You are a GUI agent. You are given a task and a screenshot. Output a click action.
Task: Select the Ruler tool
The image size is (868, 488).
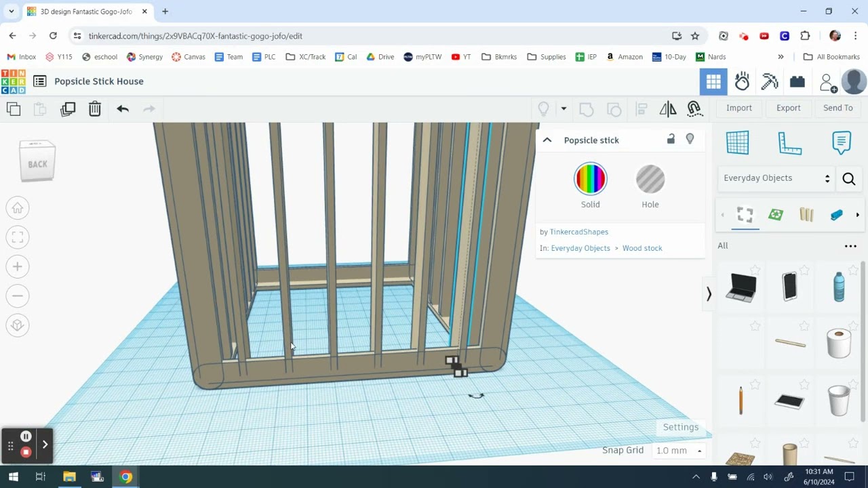[789, 142]
